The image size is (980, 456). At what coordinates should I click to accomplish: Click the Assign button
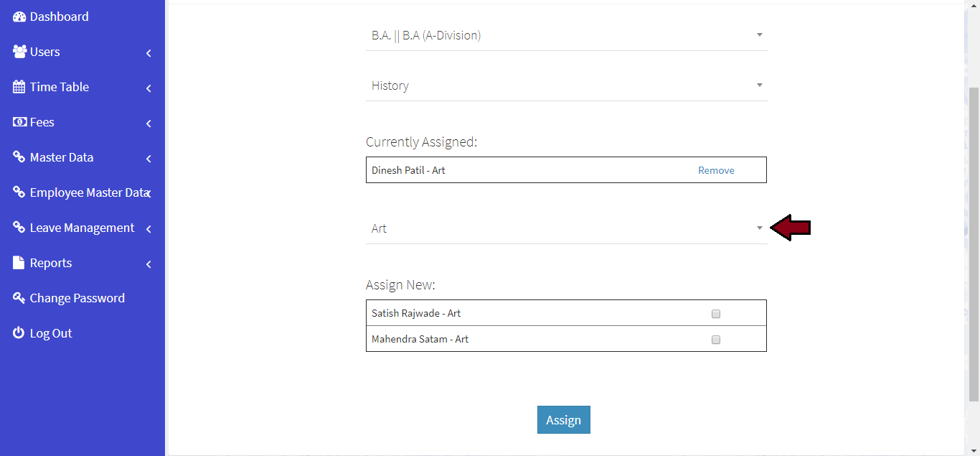click(563, 420)
